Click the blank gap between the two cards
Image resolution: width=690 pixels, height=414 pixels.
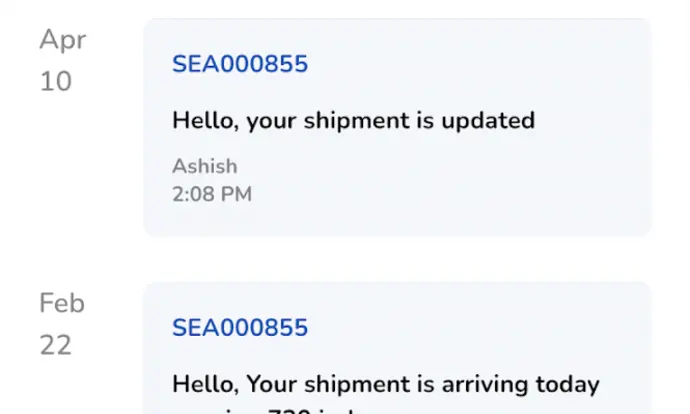pyautogui.click(x=397, y=260)
